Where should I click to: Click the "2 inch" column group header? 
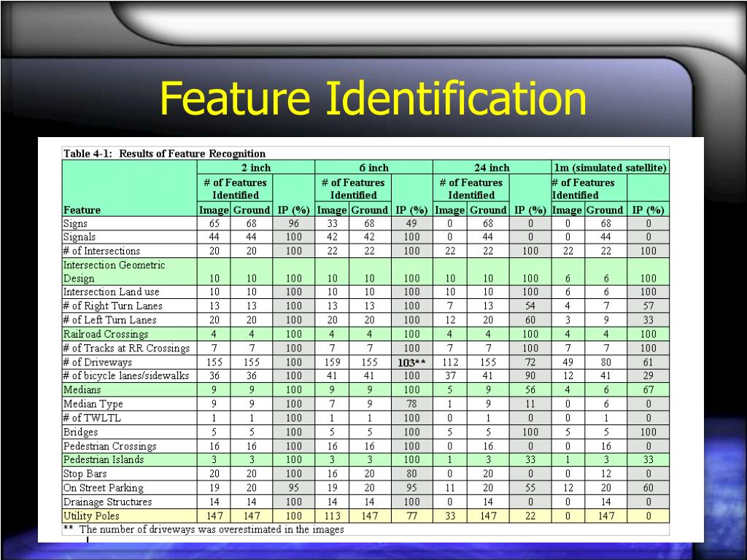pyautogui.click(x=256, y=168)
